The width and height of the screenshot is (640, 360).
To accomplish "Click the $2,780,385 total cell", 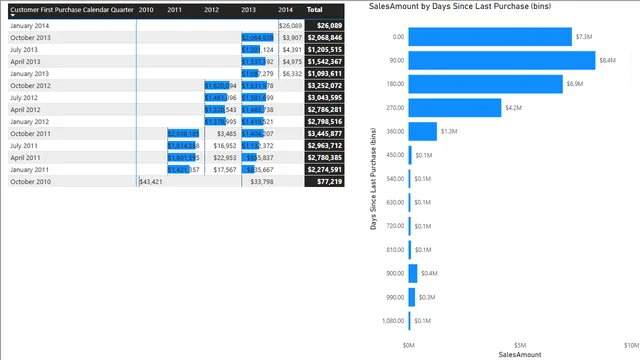I will pyautogui.click(x=324, y=158).
